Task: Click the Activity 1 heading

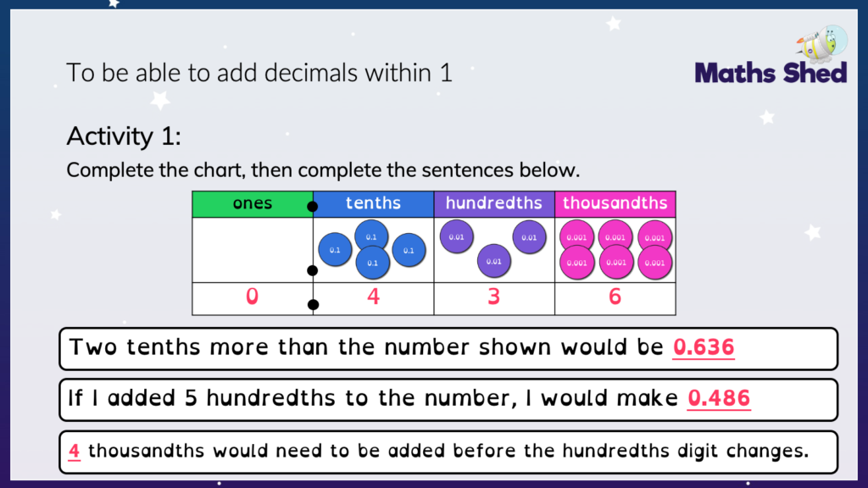Action: click(x=124, y=136)
